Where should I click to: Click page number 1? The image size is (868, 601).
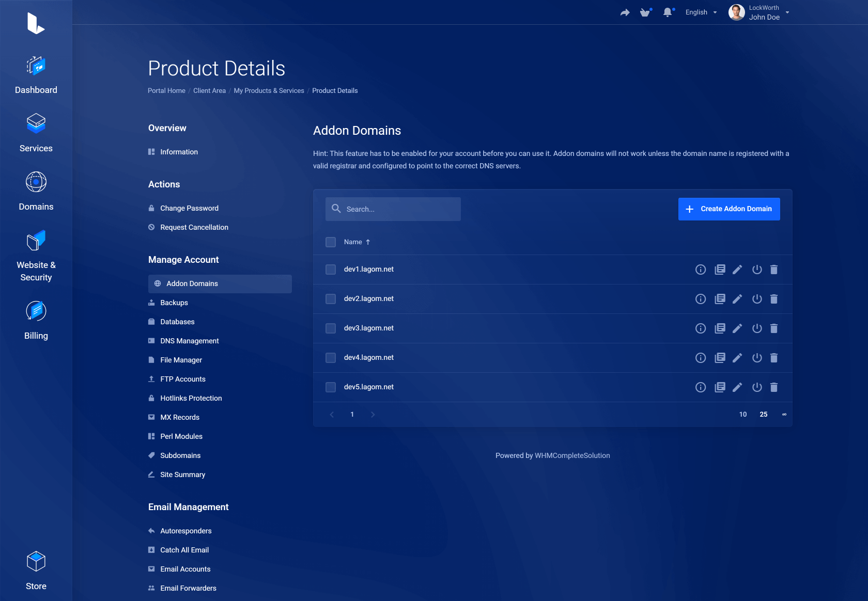[352, 415]
